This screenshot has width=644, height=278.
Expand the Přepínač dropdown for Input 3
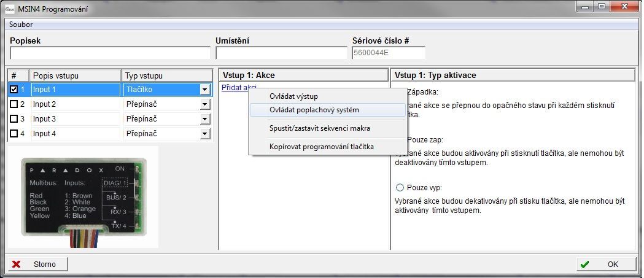tap(204, 120)
